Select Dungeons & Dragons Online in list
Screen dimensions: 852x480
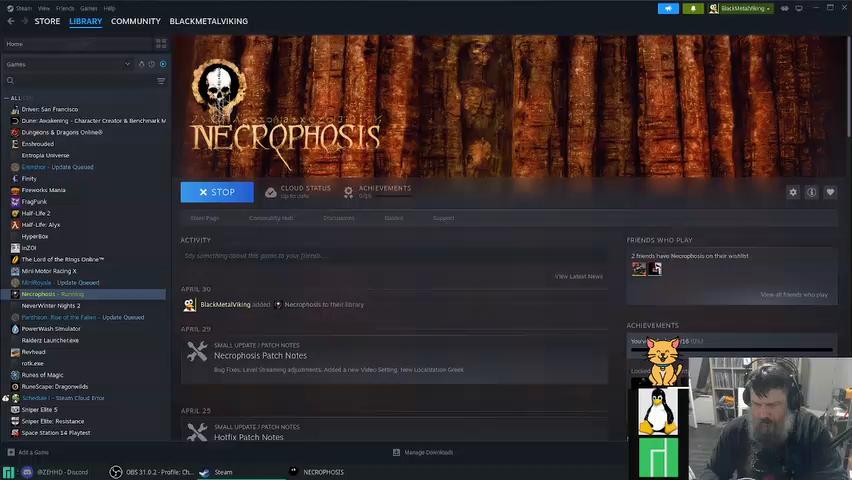(x=61, y=132)
